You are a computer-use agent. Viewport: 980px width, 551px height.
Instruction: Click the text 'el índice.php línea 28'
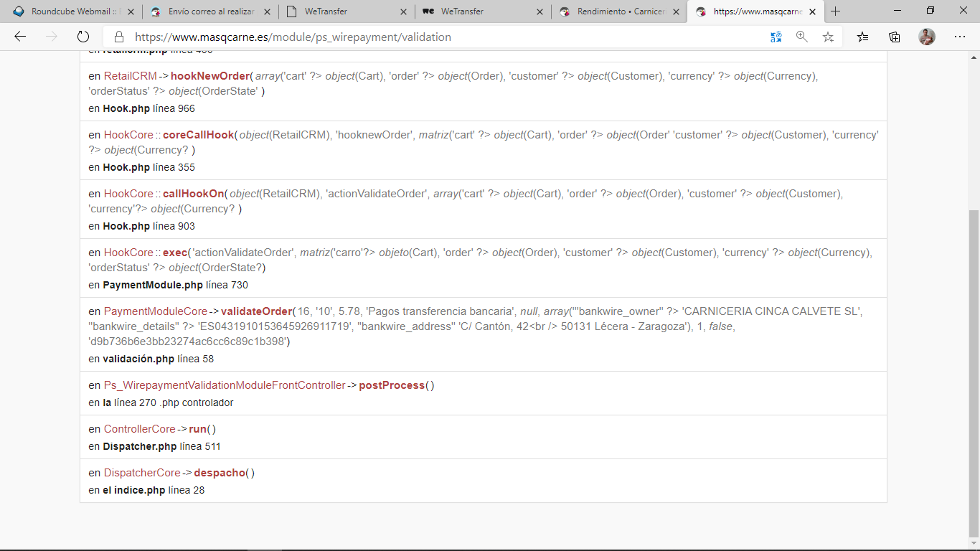[154, 490]
